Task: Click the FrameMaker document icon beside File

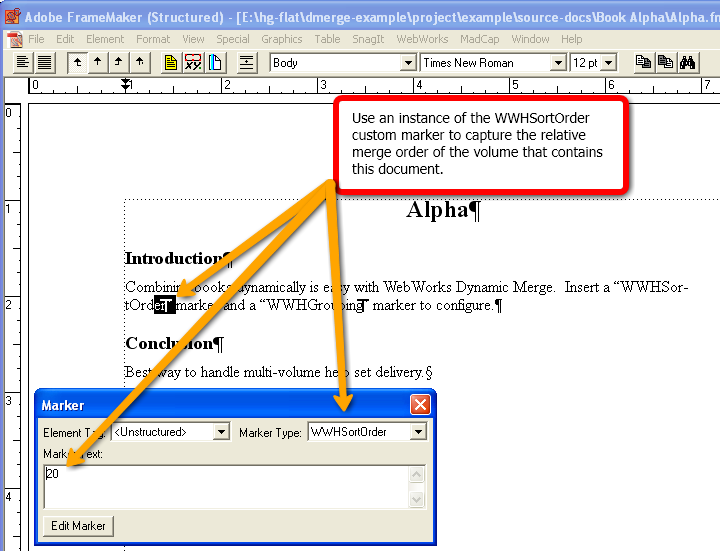Action: click(x=14, y=39)
